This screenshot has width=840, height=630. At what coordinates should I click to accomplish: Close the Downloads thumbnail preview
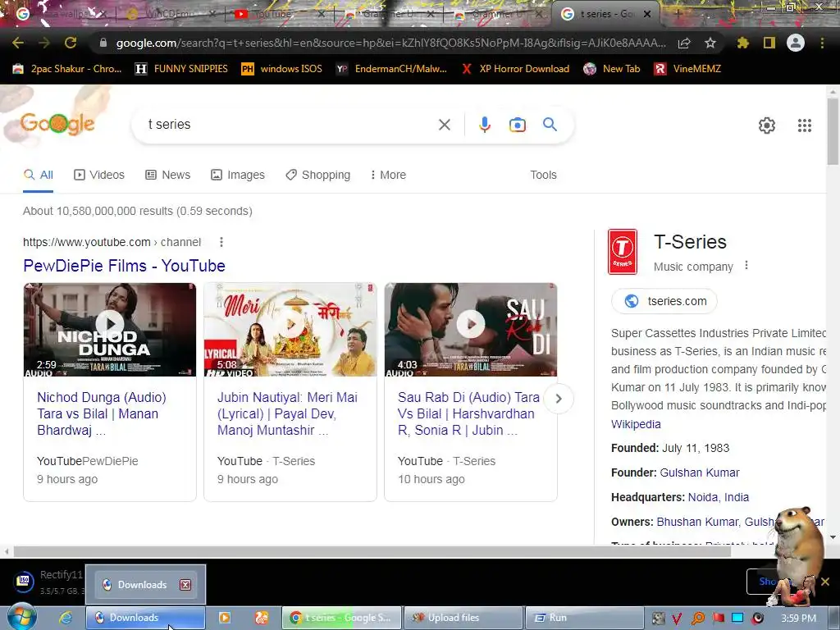(x=185, y=584)
